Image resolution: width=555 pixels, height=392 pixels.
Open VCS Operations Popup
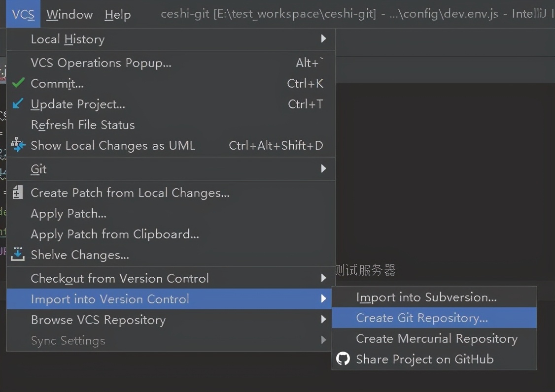tap(101, 63)
